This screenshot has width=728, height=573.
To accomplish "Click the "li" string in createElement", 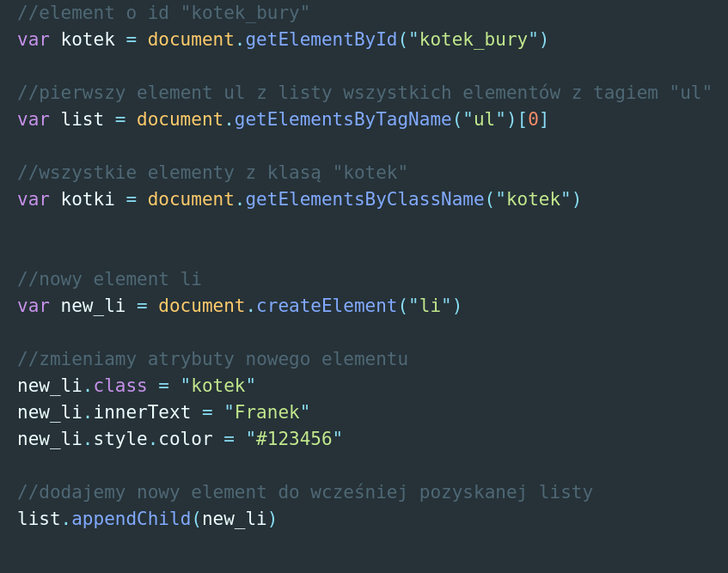I will (x=430, y=306).
